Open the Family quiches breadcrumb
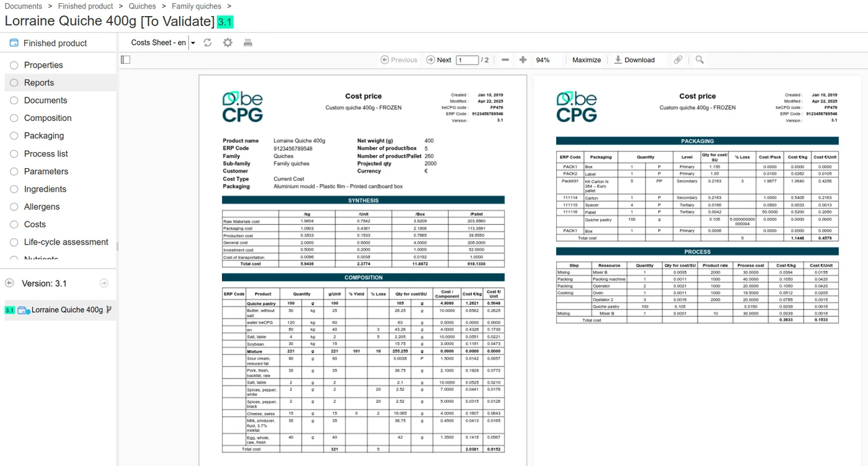The height and width of the screenshot is (466, 868). click(197, 6)
